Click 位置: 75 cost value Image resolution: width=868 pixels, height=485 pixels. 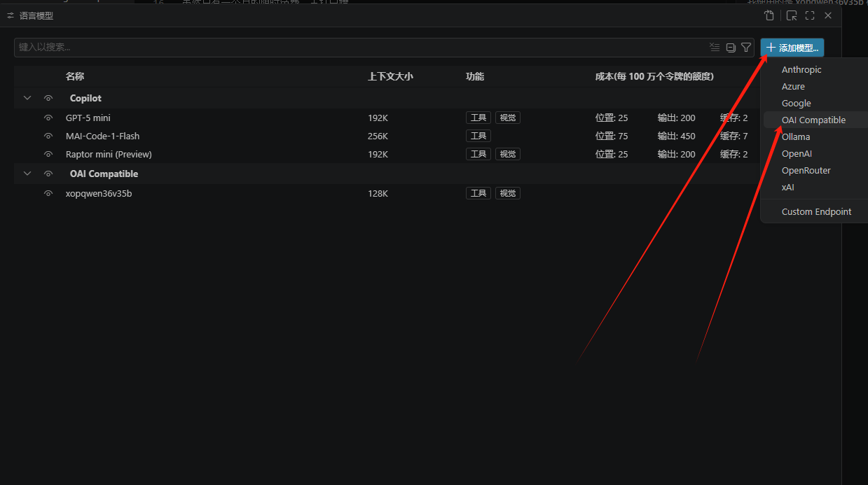(612, 136)
